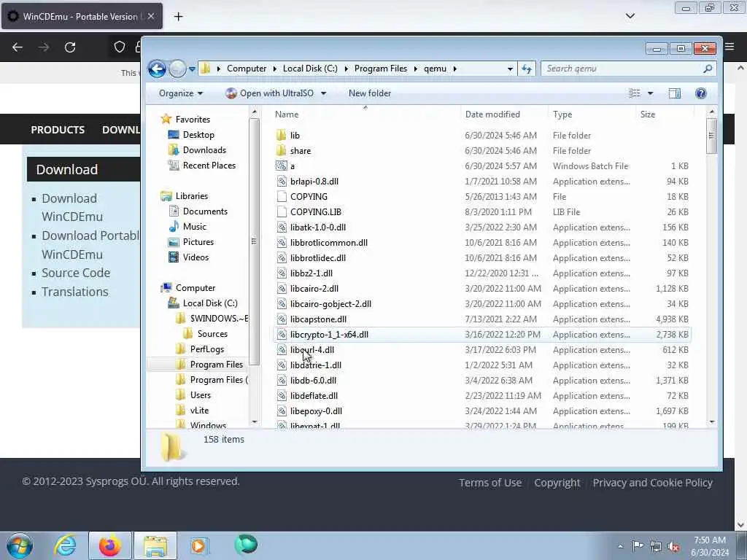The image size is (747, 560).
Task: Select the COPYING file icon
Action: 282,197
